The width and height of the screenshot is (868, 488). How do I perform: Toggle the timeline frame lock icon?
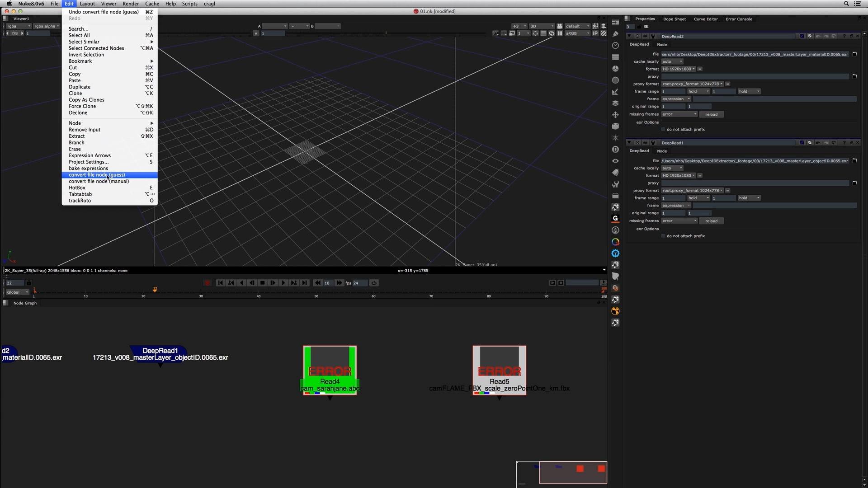[x=29, y=283]
